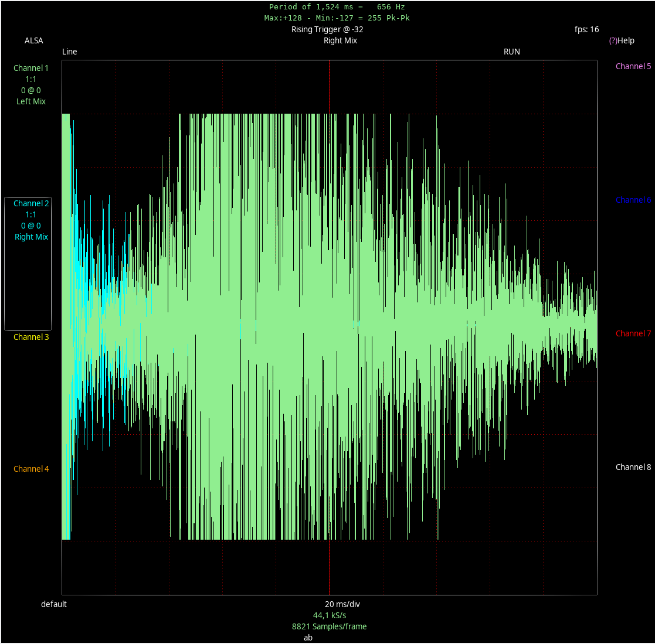Click the default label at bottom left
Viewport: 655px width, 644px height.
[54, 604]
